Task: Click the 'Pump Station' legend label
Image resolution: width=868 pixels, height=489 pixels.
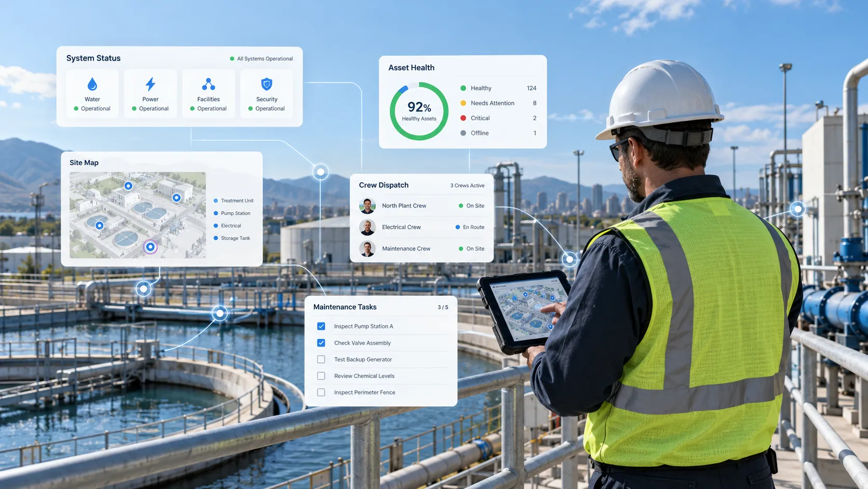Action: click(236, 213)
